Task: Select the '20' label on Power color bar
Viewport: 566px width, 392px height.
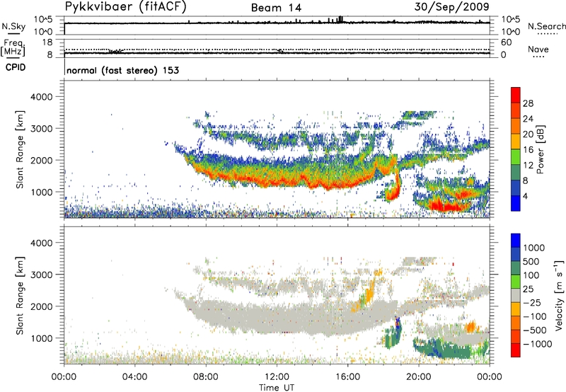Action: [528, 134]
